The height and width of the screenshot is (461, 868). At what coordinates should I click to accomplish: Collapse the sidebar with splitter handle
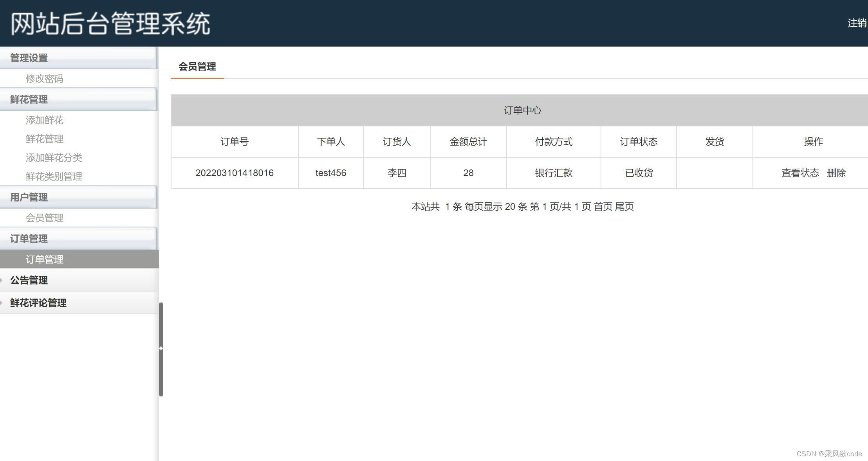(161, 348)
